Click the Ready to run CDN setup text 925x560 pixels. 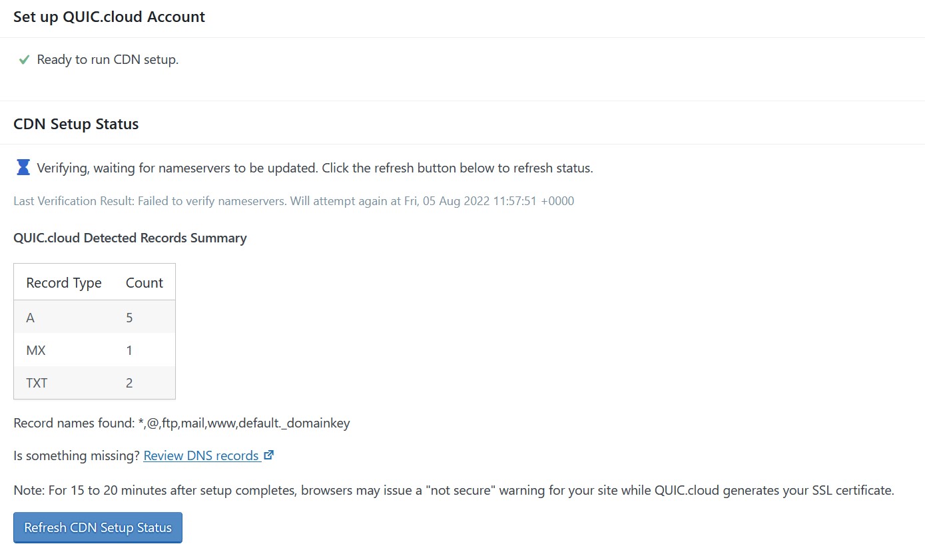pyautogui.click(x=108, y=60)
